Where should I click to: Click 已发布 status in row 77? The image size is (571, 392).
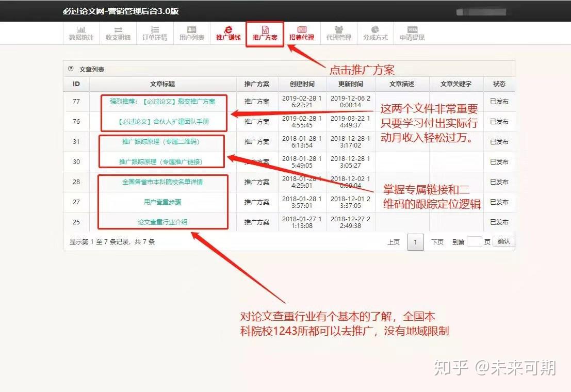[x=499, y=102]
